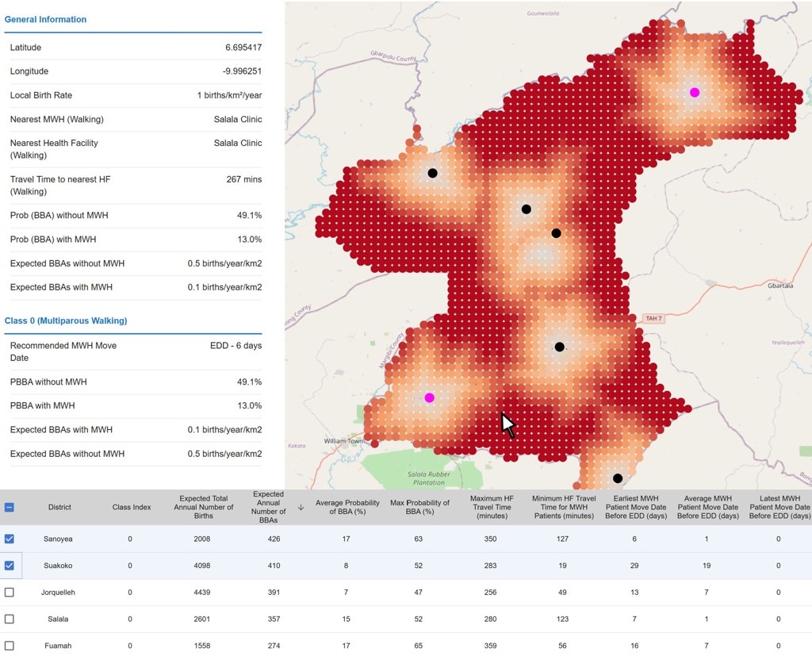The image size is (812, 656).
Task: Check the Jorquelleh district checkbox
Action: coord(10,593)
